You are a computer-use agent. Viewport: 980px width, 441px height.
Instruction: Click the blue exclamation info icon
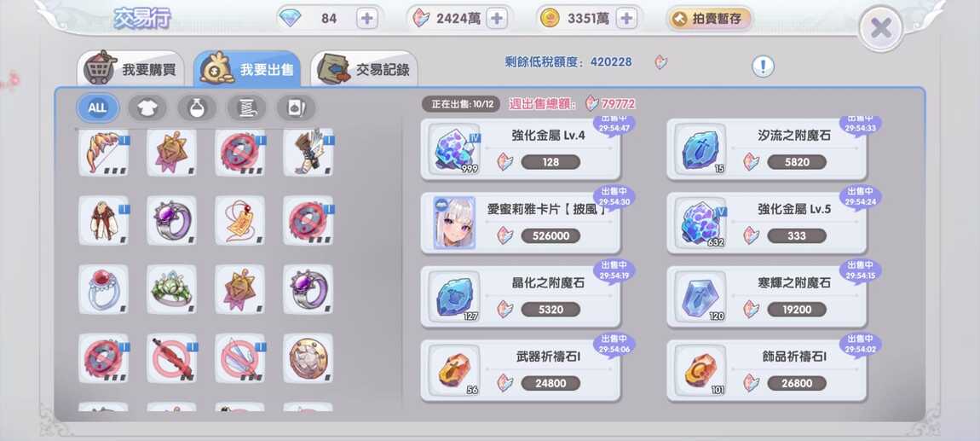[764, 66]
